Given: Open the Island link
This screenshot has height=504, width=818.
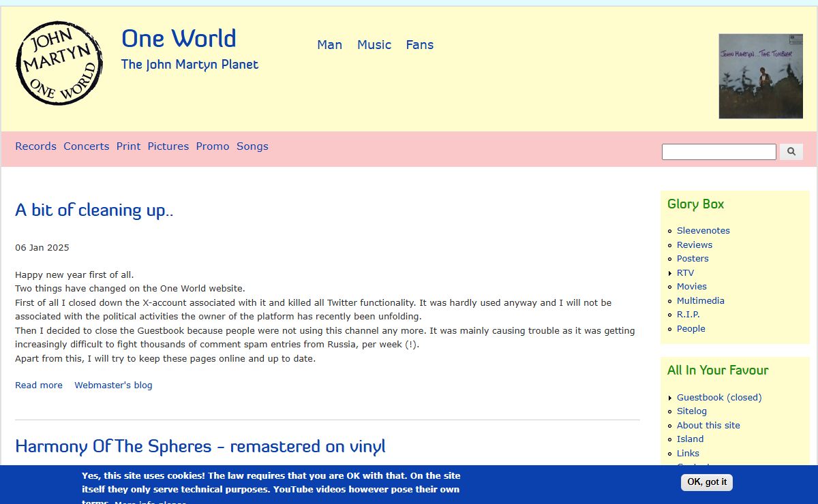Looking at the screenshot, I should click(x=691, y=439).
